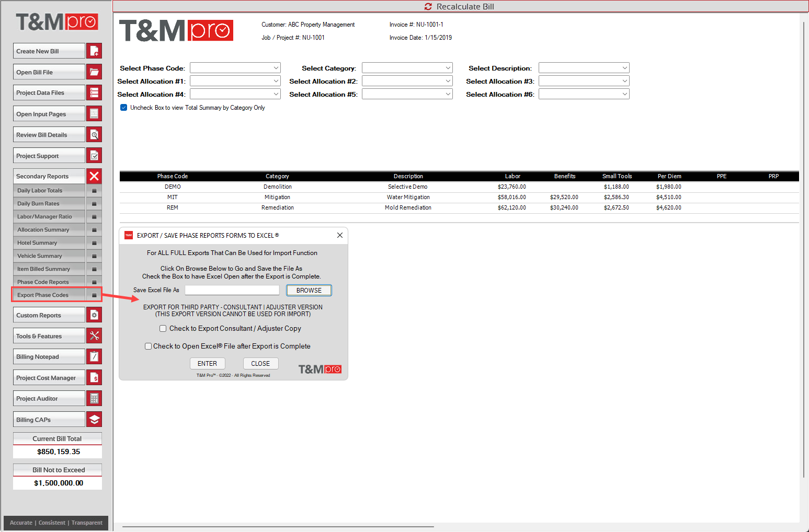Click the Project Auditor calculator icon
Screen dimensions: 809x532
(94, 398)
